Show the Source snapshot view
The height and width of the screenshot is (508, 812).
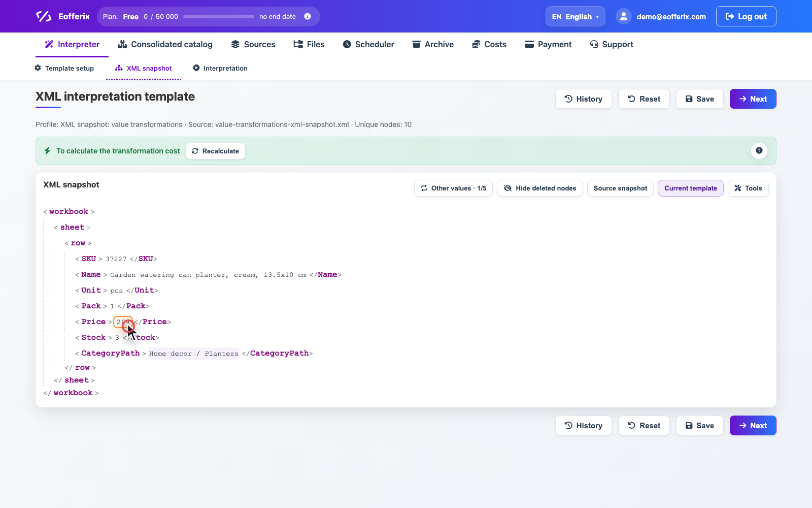(620, 188)
